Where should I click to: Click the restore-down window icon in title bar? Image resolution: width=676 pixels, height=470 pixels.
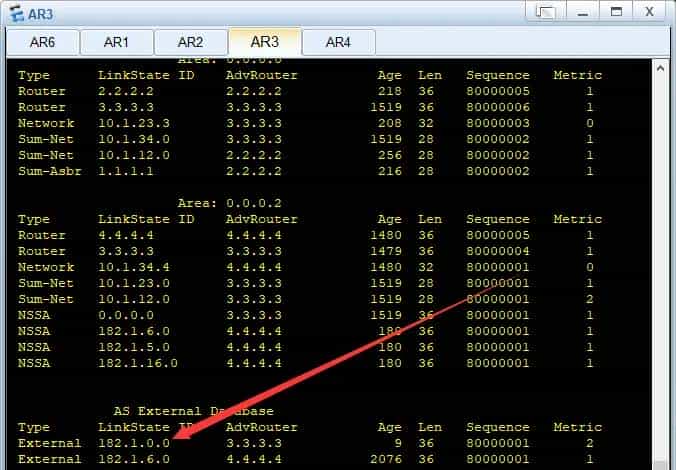click(x=545, y=12)
